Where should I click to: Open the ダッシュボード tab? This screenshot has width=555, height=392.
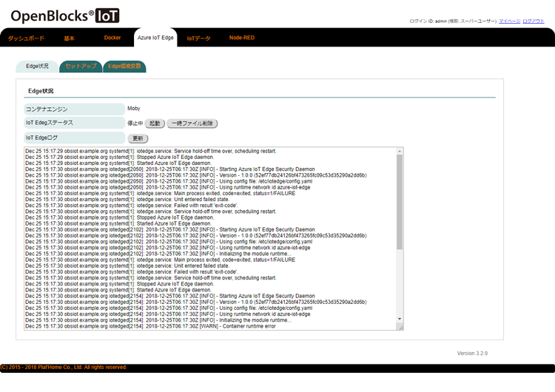[26, 38]
